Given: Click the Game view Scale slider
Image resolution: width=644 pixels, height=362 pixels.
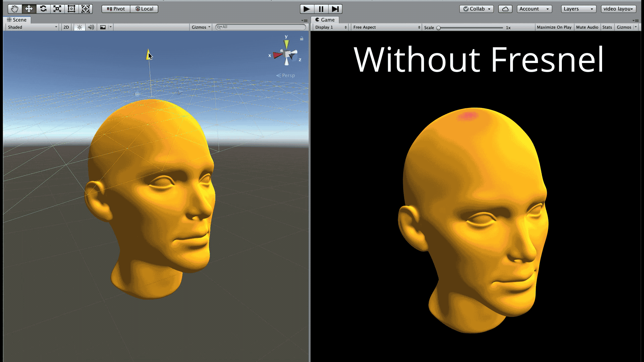Looking at the screenshot, I should tap(470, 28).
